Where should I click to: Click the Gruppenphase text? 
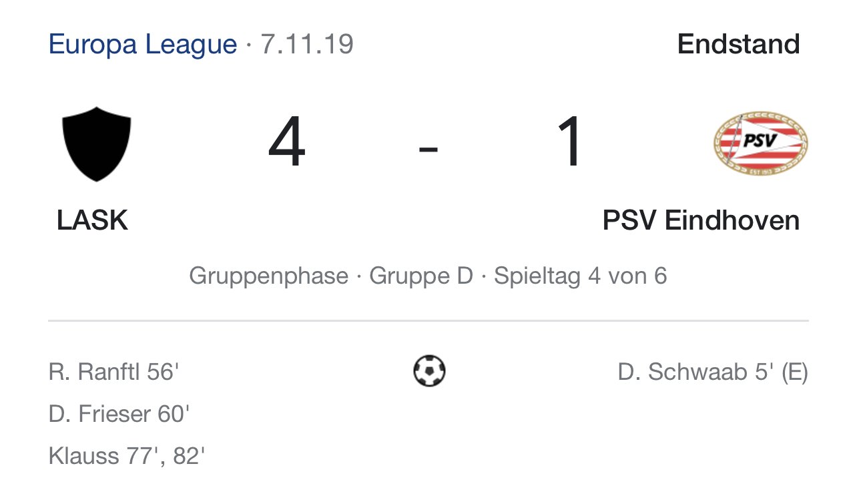point(268,276)
